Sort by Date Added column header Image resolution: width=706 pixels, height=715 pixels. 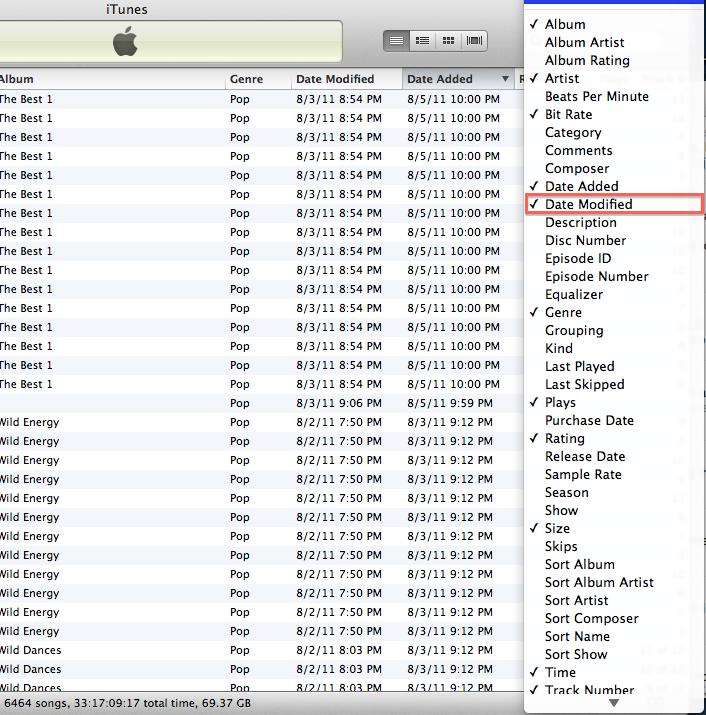(x=458, y=79)
